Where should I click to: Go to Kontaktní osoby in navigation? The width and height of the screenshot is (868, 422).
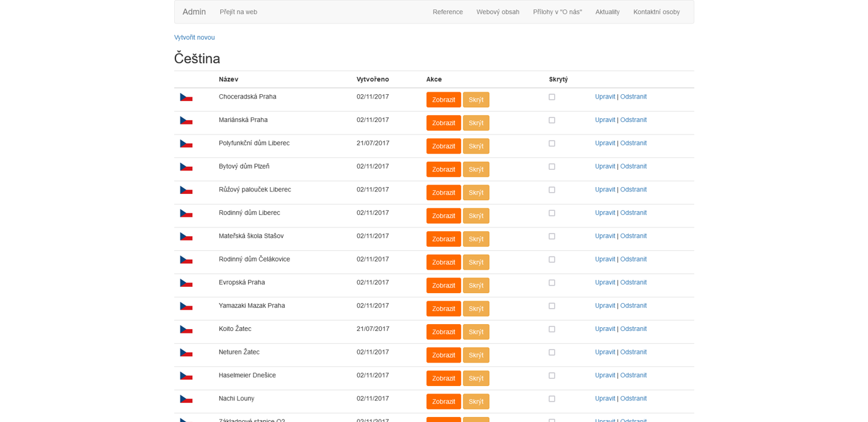tap(656, 12)
